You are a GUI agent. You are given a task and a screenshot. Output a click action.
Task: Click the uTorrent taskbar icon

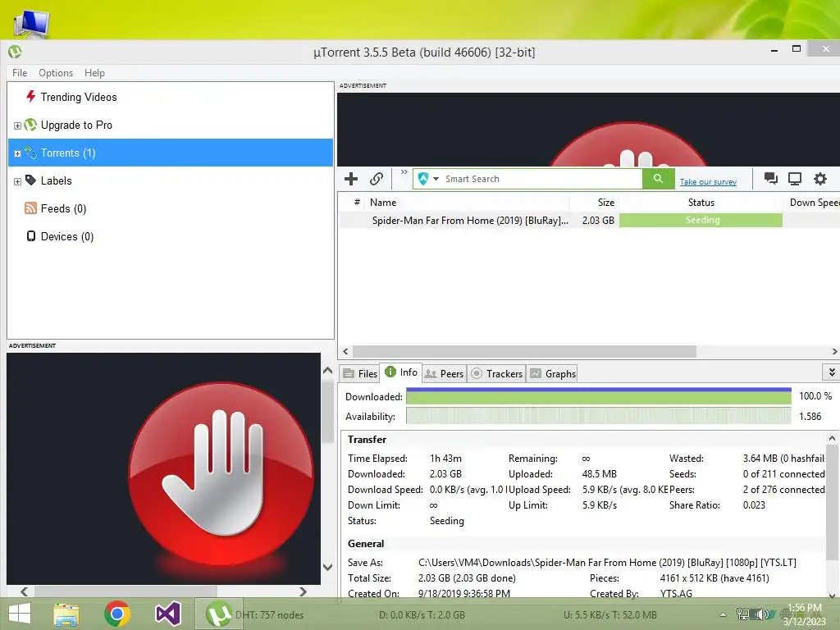pos(218,614)
